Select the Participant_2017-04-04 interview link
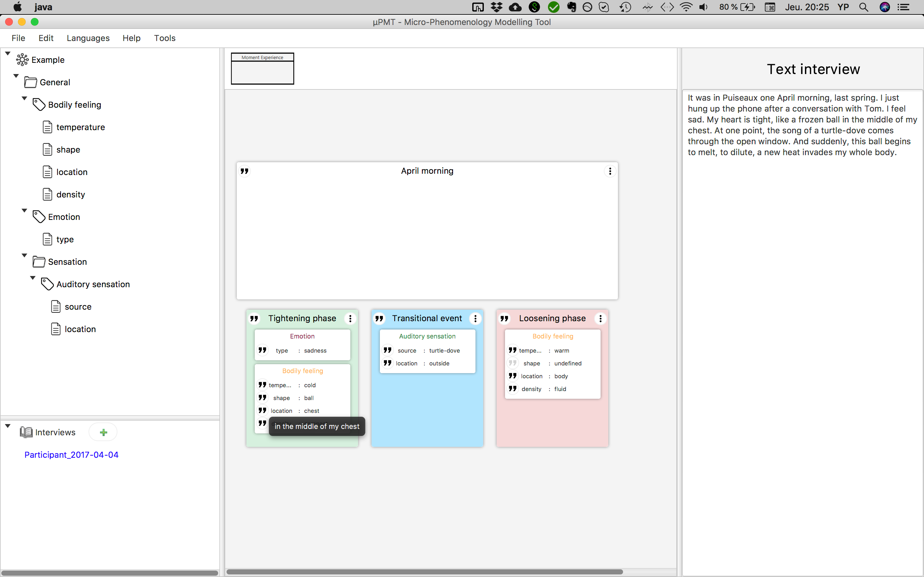 click(x=72, y=455)
